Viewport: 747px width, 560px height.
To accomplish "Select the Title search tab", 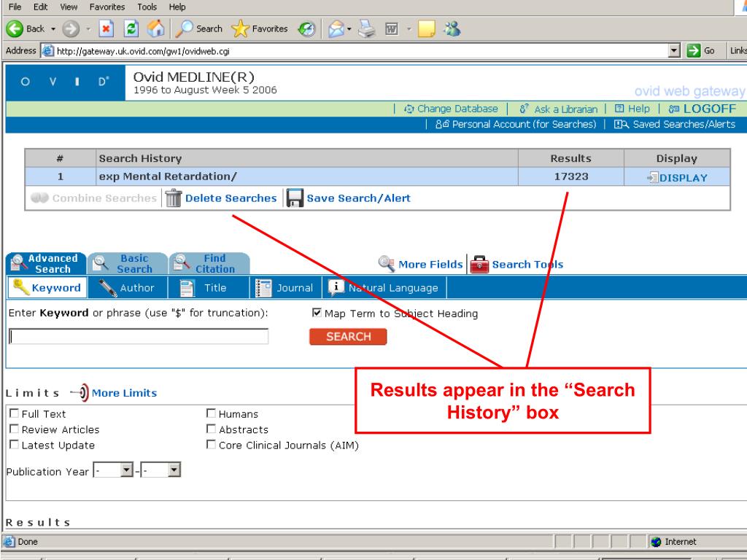I will [x=209, y=287].
